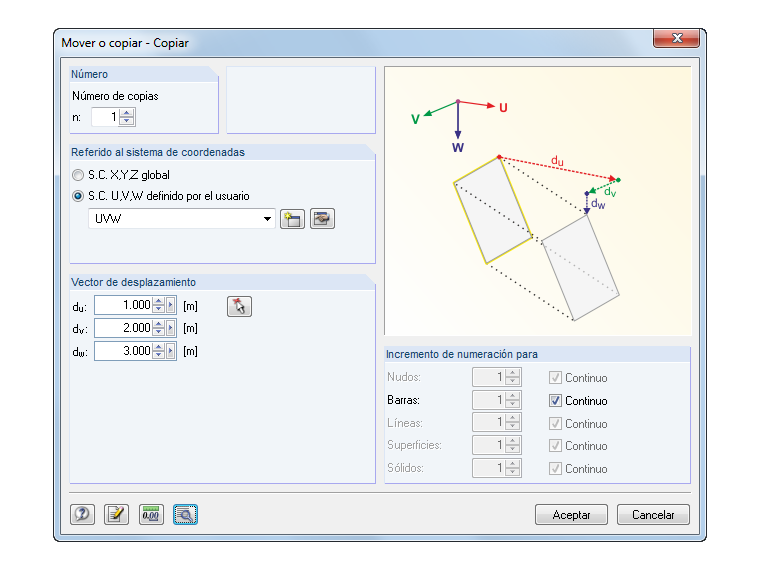This screenshot has width=760, height=570.
Task: Focus the dw field showing 3.000
Action: pos(124,351)
